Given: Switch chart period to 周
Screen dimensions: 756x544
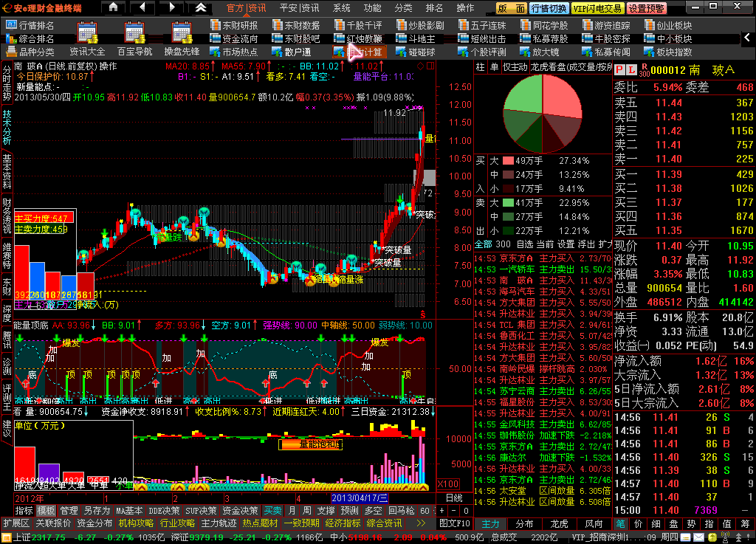Looking at the screenshot, I should (306, 511).
